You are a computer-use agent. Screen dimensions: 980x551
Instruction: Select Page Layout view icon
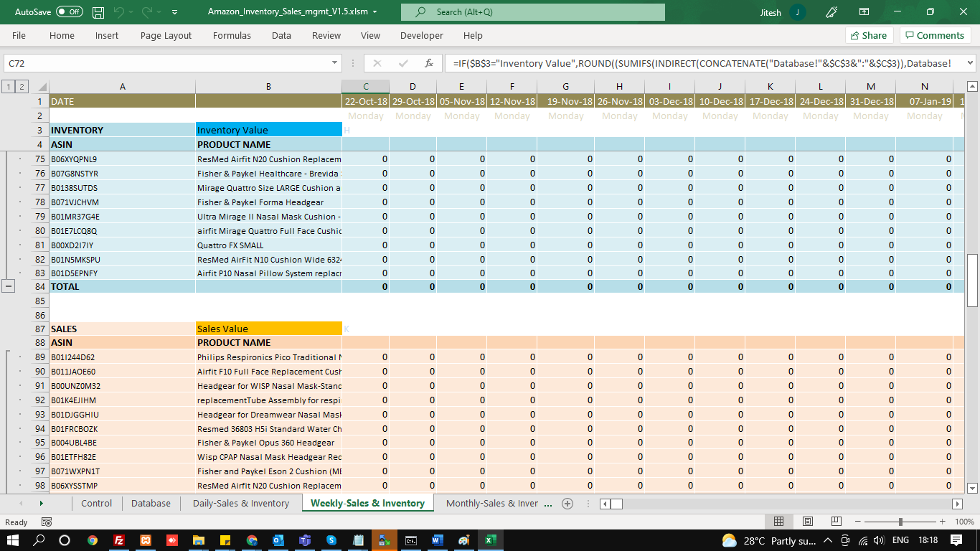tap(807, 522)
